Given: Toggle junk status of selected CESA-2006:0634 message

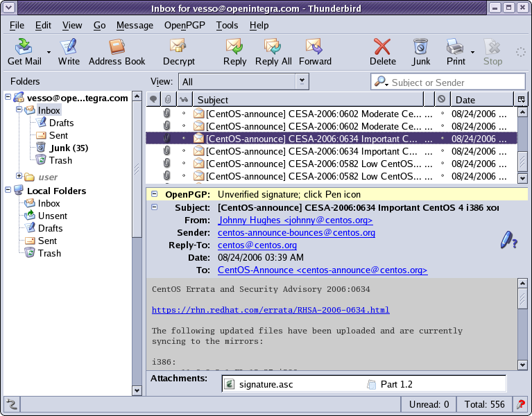Looking at the screenshot, I should pyautogui.click(x=442, y=139).
